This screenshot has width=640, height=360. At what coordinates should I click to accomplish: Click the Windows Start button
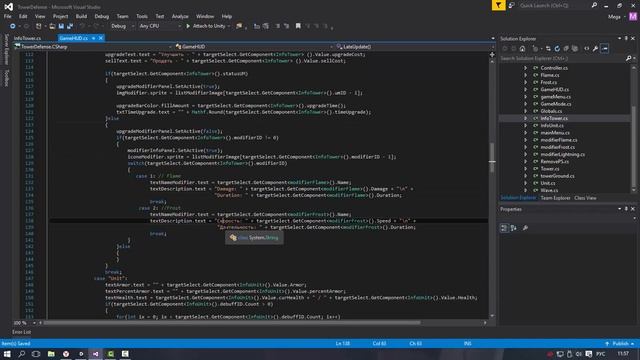(x=7, y=354)
